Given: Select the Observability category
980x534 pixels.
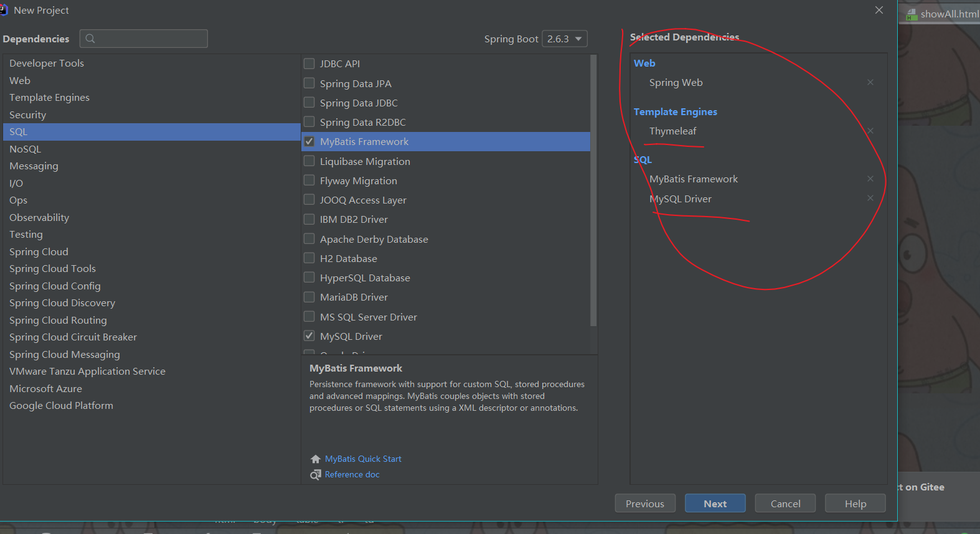Looking at the screenshot, I should pos(152,218).
